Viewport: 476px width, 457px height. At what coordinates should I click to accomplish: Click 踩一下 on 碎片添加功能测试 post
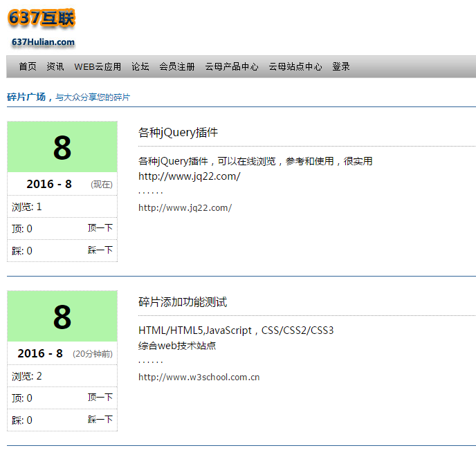coord(100,420)
